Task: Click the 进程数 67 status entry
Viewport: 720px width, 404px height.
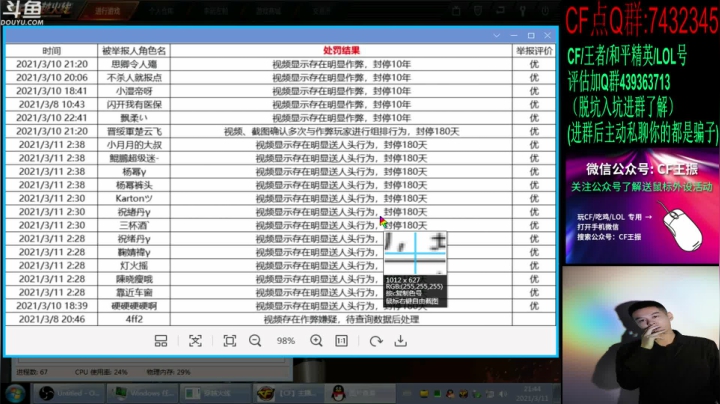Action: tap(32, 372)
